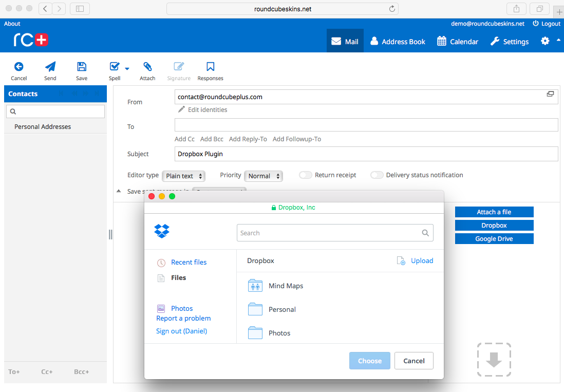564x392 pixels.
Task: Click the Upload file icon
Action: point(401,261)
